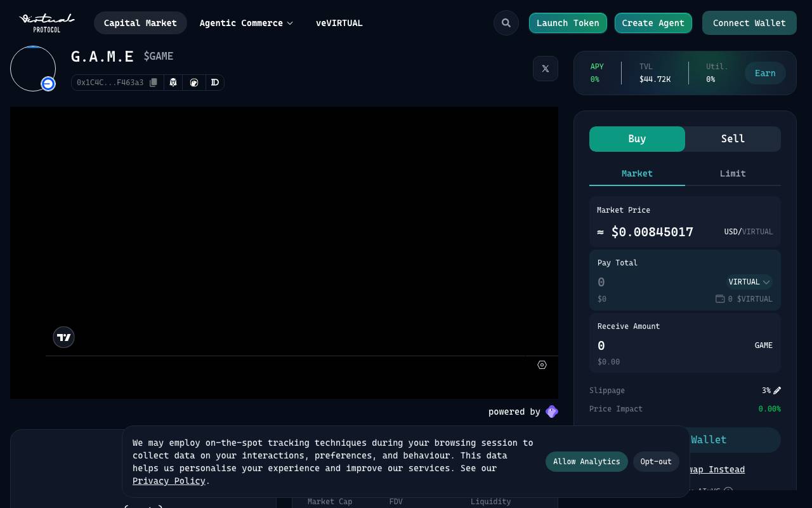Open the X (Twitter) profile icon

coord(546,69)
